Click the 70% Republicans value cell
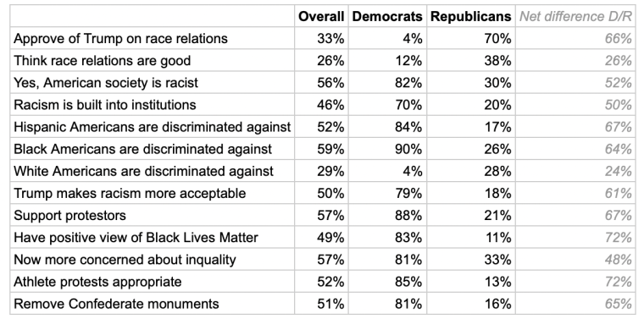The height and width of the screenshot is (319, 644). [x=471, y=39]
